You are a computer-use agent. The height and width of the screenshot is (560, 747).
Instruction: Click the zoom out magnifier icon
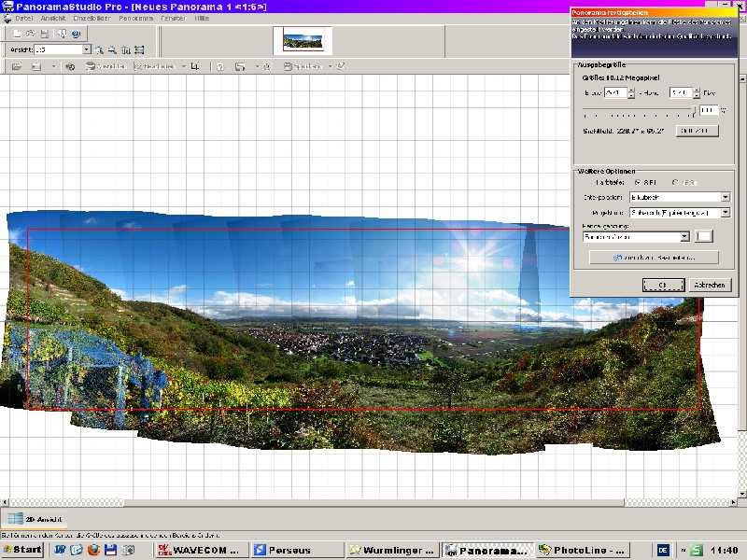click(x=112, y=49)
